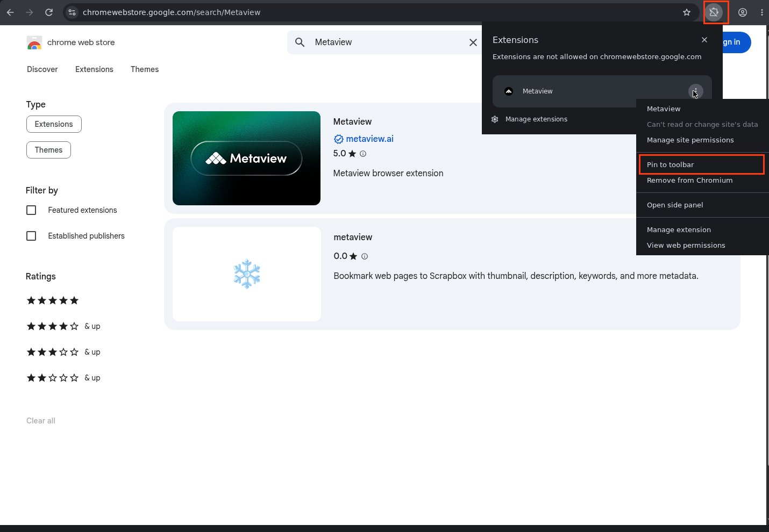The width and height of the screenshot is (769, 532).
Task: Select the Extensions type filter chip
Action: coord(54,124)
